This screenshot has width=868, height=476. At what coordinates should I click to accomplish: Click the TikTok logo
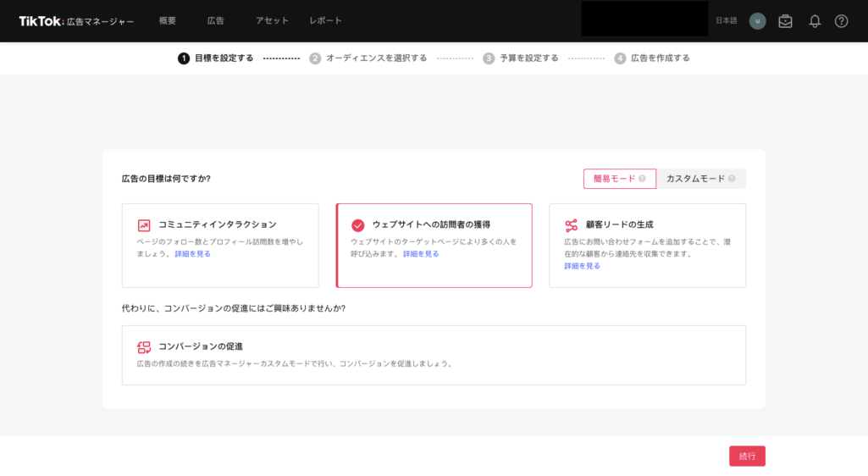(41, 21)
